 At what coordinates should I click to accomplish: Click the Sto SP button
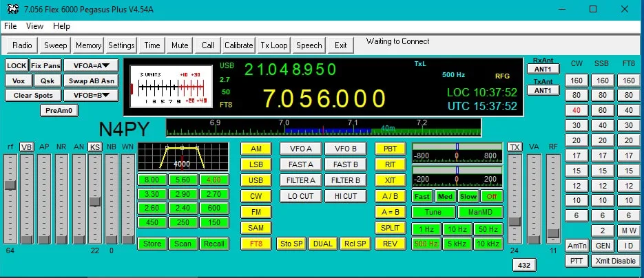(x=291, y=244)
